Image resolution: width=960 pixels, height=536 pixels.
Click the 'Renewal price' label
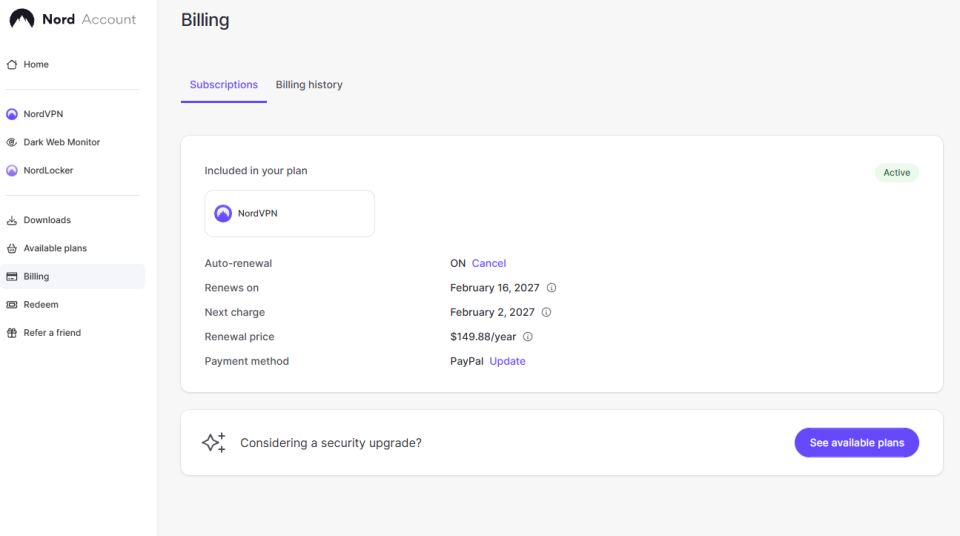point(239,337)
